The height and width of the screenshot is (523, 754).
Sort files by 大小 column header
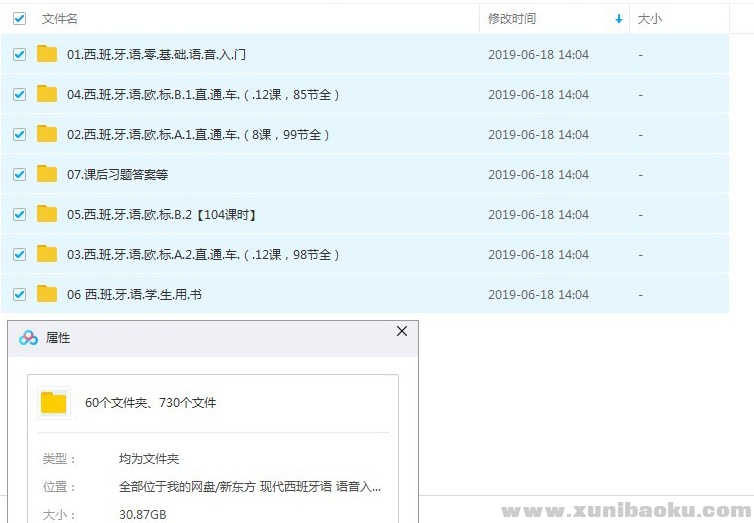[x=650, y=19]
